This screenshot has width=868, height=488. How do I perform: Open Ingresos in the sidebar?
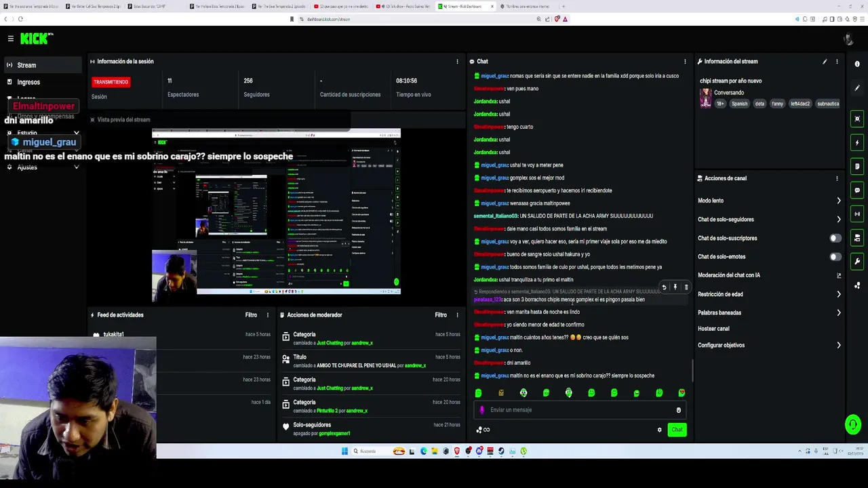(43, 82)
